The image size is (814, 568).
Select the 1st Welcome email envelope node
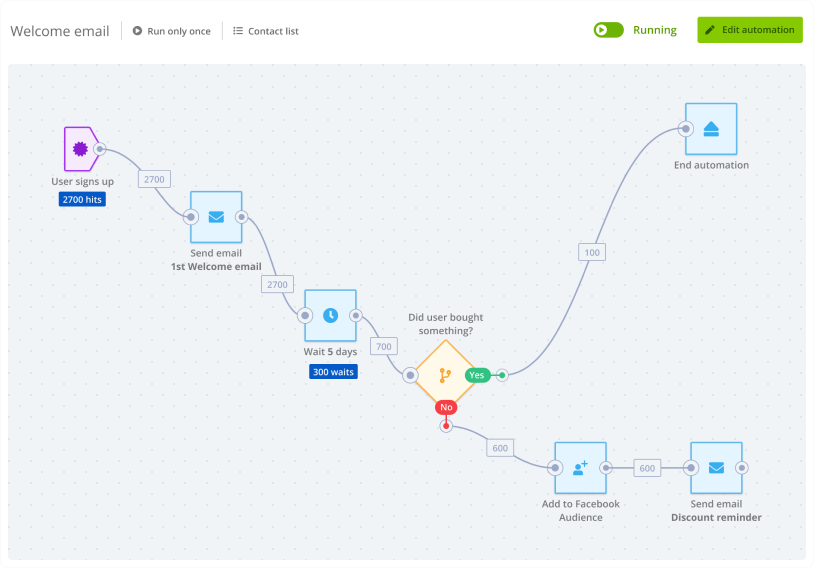click(216, 217)
